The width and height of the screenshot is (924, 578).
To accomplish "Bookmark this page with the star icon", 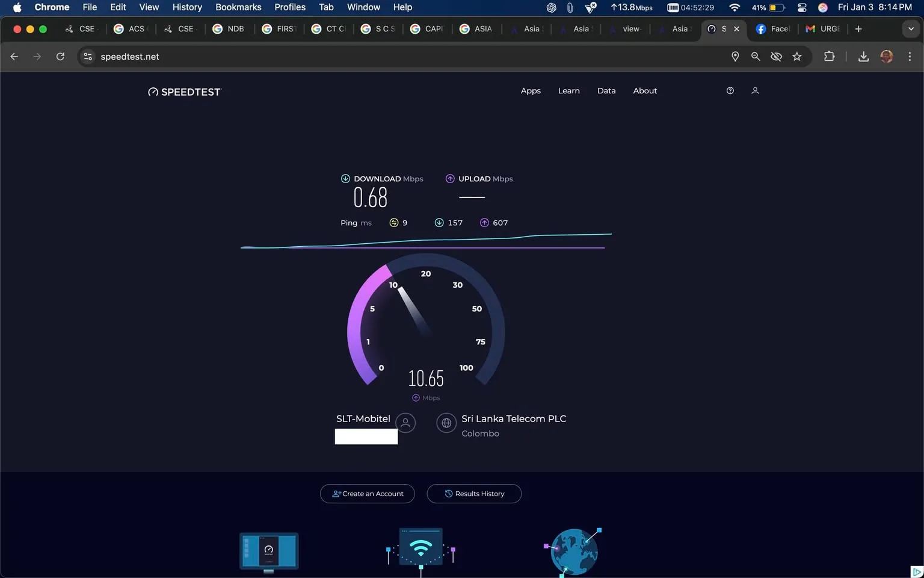I will tap(796, 56).
